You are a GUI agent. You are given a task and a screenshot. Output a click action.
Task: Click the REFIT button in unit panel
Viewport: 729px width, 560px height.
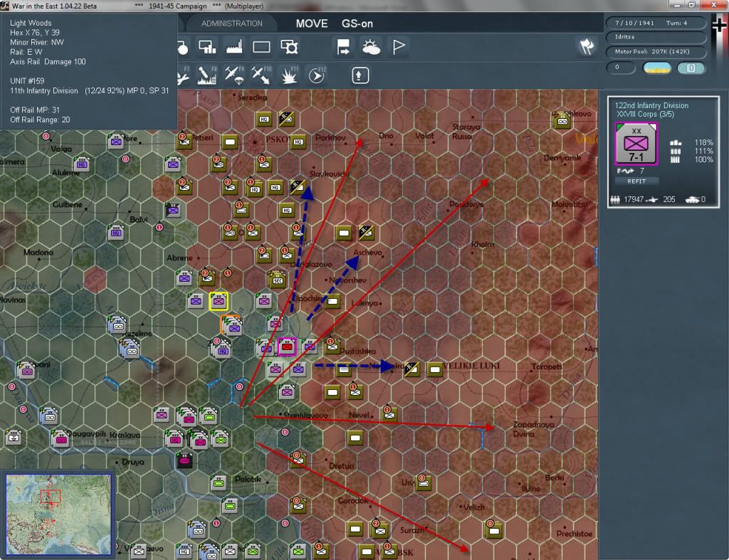point(636,181)
